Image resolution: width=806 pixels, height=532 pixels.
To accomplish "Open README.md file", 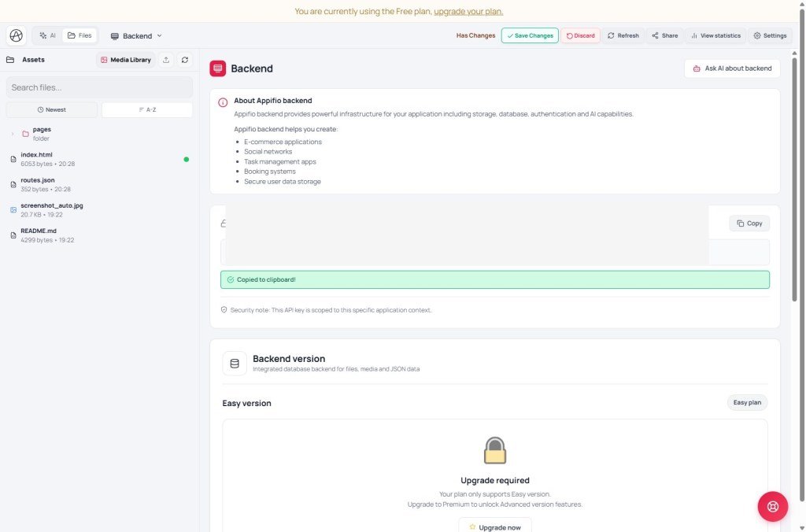I will point(99,235).
